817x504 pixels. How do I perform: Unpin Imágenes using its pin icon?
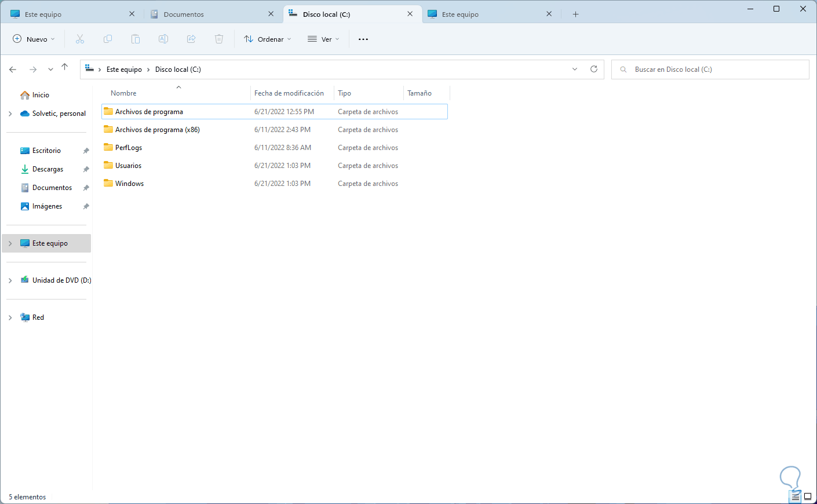(86, 206)
